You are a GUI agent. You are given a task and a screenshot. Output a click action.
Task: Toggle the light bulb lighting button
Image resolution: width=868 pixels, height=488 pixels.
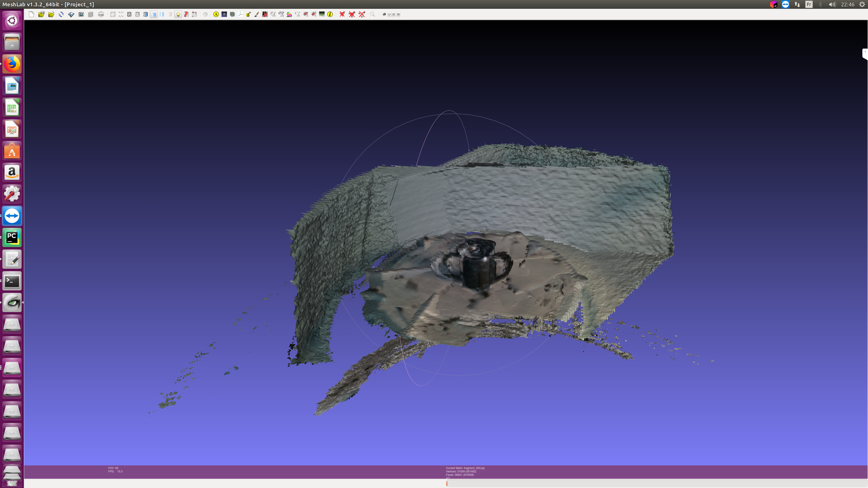(x=178, y=14)
